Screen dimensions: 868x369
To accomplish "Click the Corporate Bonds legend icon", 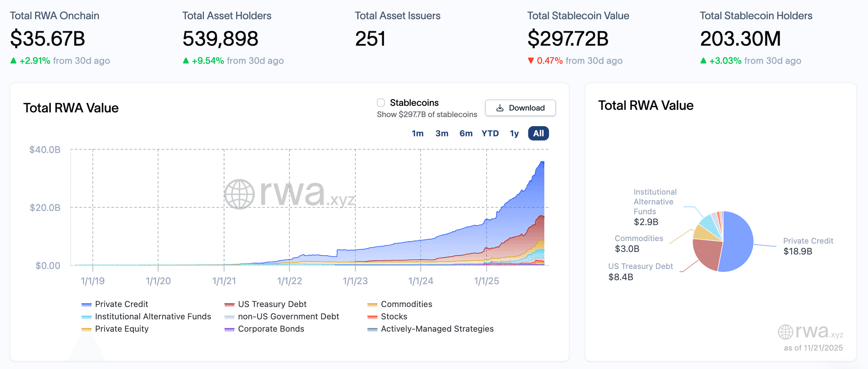I will click(229, 329).
